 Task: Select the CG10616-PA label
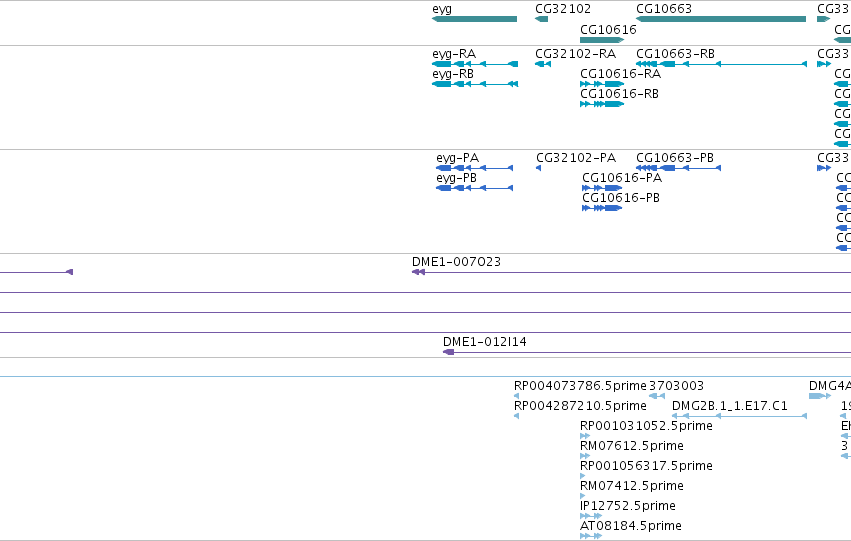pos(622,178)
